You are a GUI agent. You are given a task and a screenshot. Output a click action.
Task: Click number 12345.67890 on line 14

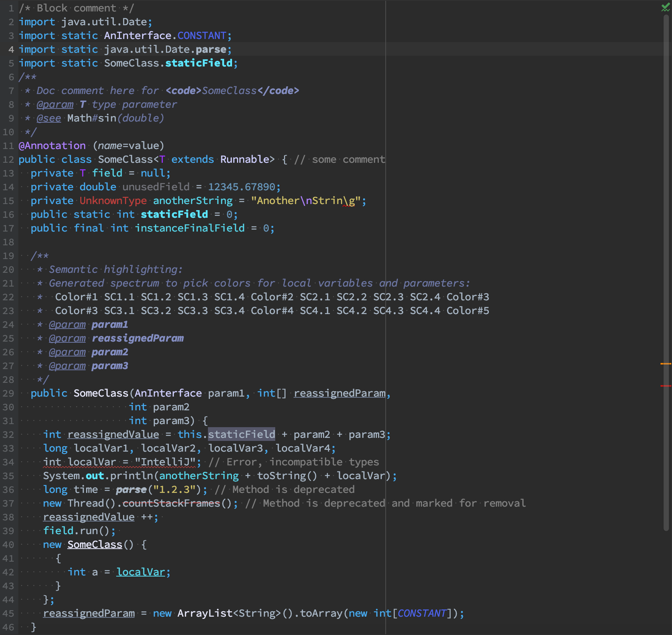(x=242, y=187)
